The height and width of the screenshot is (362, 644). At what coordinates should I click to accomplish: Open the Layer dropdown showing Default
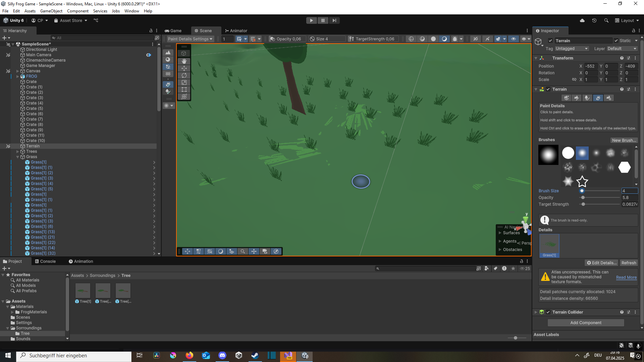click(x=622, y=49)
